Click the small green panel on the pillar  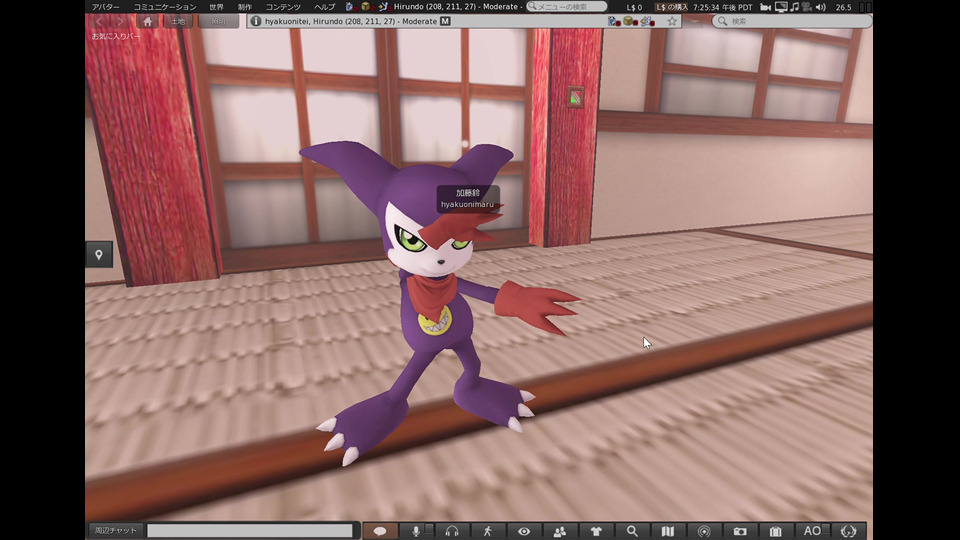click(x=575, y=97)
